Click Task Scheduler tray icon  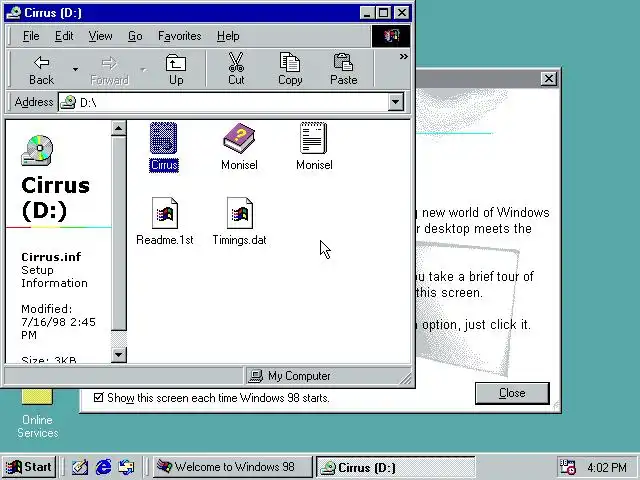pyautogui.click(x=567, y=467)
